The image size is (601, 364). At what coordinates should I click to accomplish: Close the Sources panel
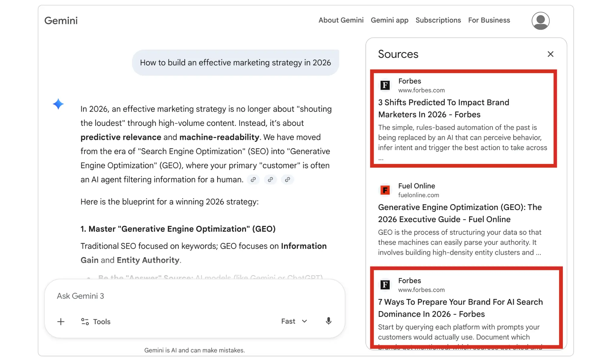[x=550, y=54]
